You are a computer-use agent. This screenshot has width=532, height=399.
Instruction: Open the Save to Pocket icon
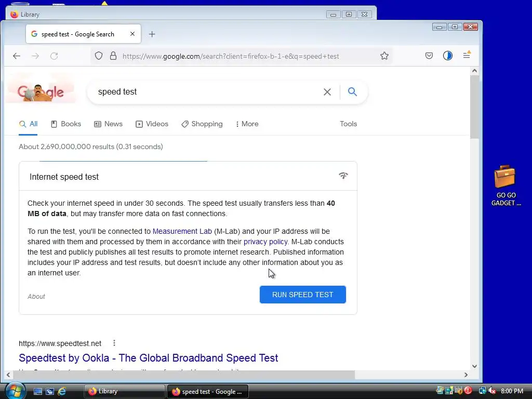[x=429, y=56]
